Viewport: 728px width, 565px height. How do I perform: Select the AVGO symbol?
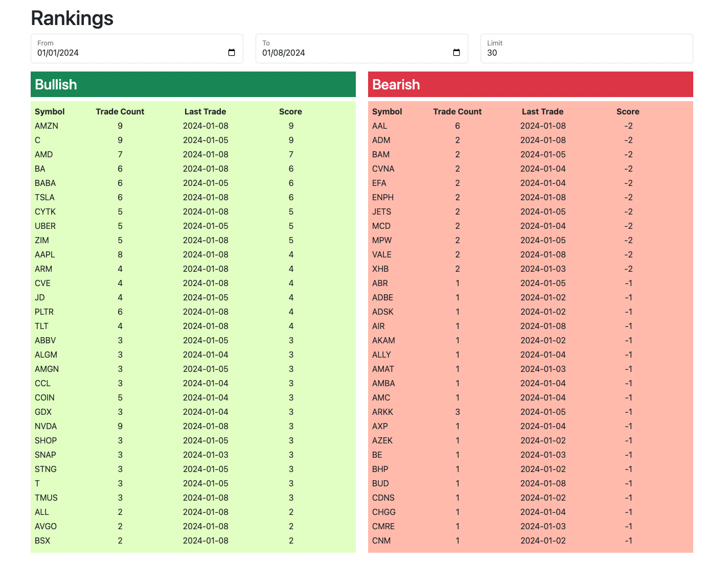(46, 526)
